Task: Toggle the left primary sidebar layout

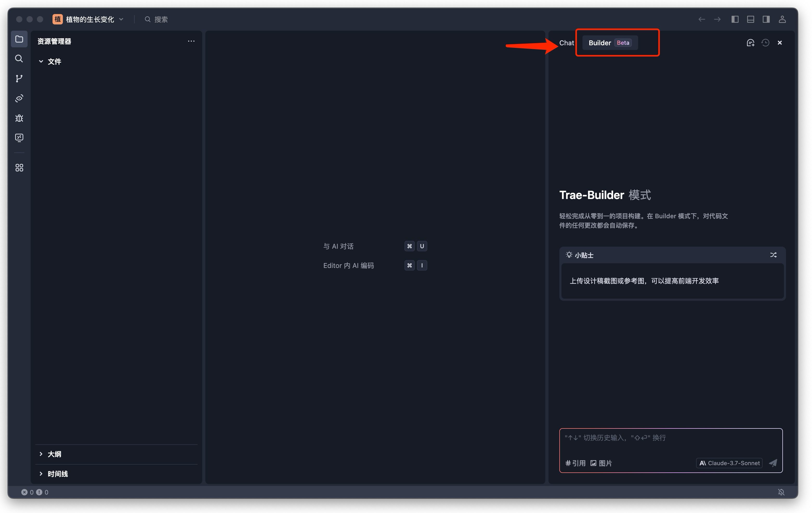Action: [x=735, y=19]
